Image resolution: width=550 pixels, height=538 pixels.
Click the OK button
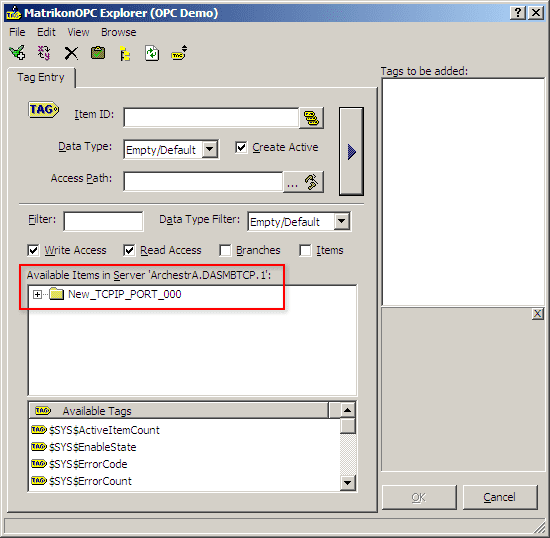[419, 497]
